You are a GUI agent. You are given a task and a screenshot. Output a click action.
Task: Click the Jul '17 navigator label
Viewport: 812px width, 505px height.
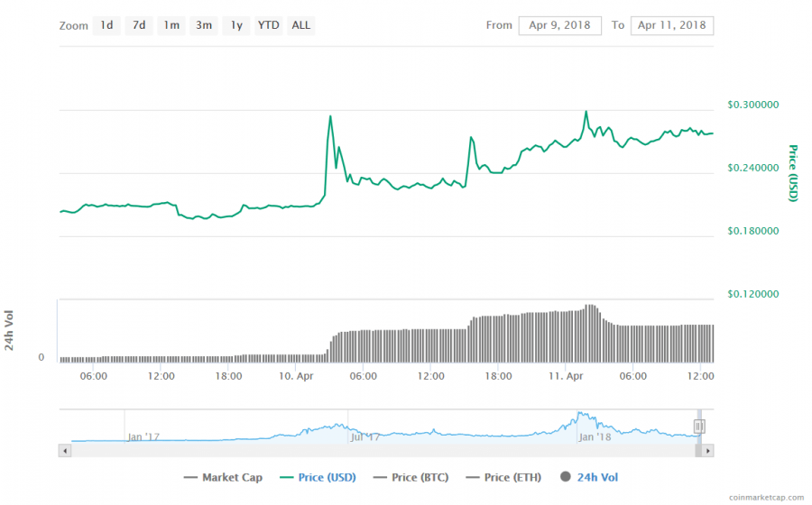click(x=365, y=437)
